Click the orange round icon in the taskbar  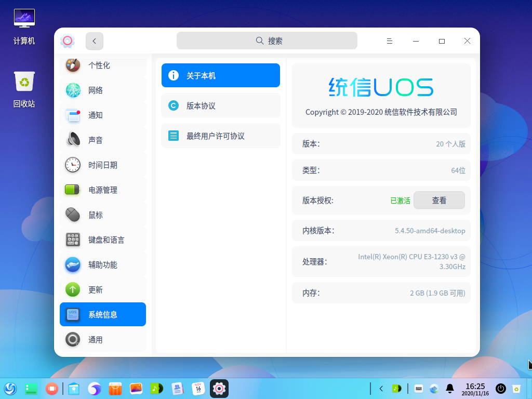point(52,389)
